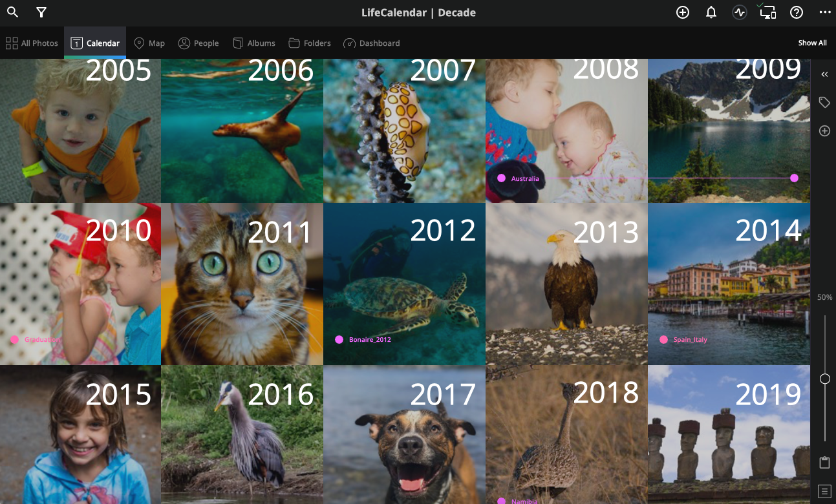
Task: Switch to the Map tab
Action: point(149,43)
